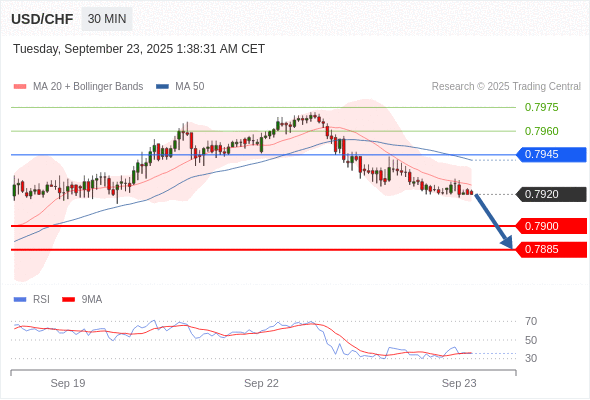This screenshot has height=400, width=590.
Task: Click the MA 20 + Bollinger Bands legend swatch
Action: pos(20,87)
